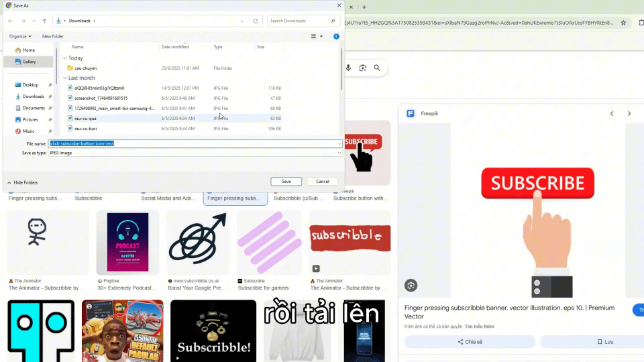
Task: Go forward in Save As dialog
Action: click(23, 21)
